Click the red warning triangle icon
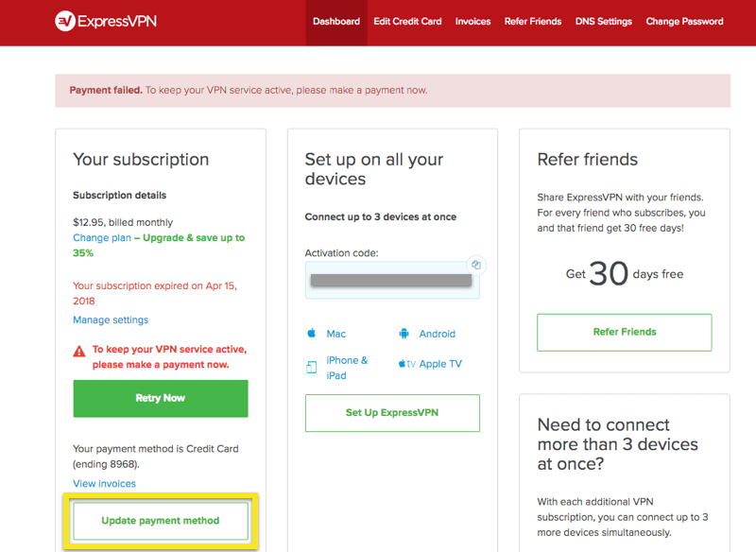Image resolution: width=756 pixels, height=552 pixels. [79, 352]
